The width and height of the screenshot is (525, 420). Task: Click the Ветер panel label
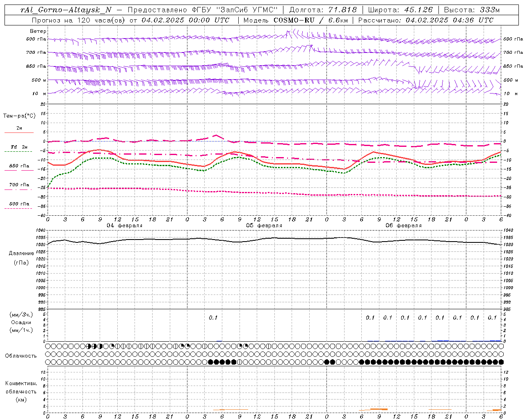click(x=38, y=31)
